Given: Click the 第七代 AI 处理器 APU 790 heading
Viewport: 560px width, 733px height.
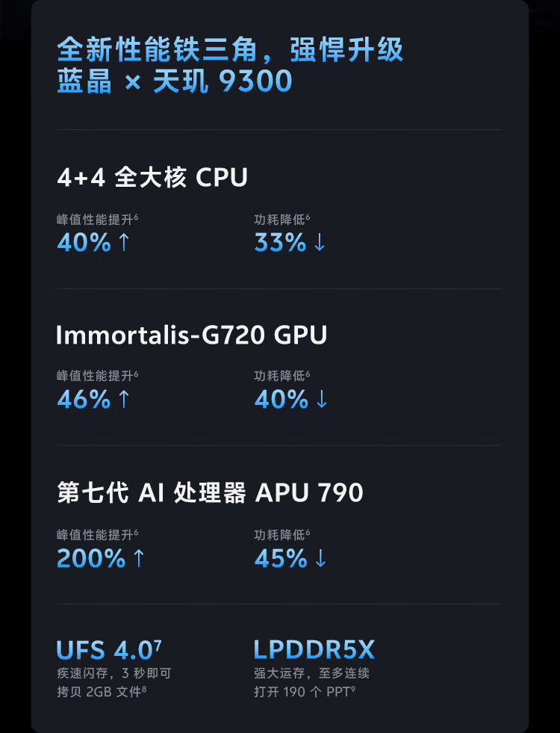Looking at the screenshot, I should click(x=210, y=493).
